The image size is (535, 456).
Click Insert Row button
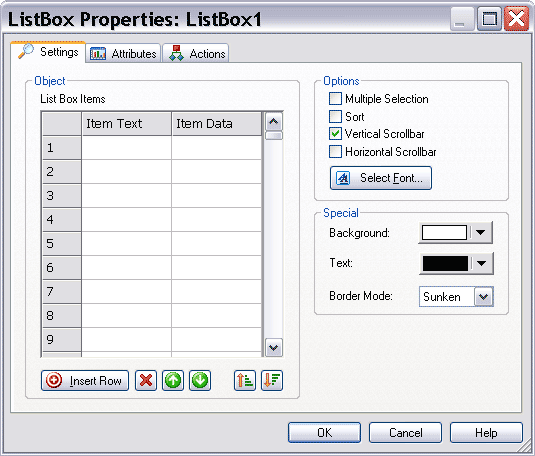coord(85,380)
